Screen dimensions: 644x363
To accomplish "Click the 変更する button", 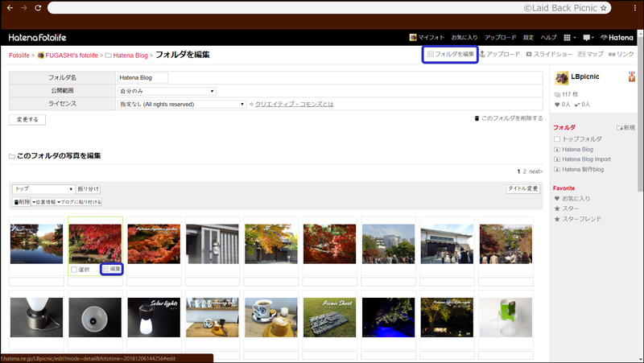I will (27, 119).
